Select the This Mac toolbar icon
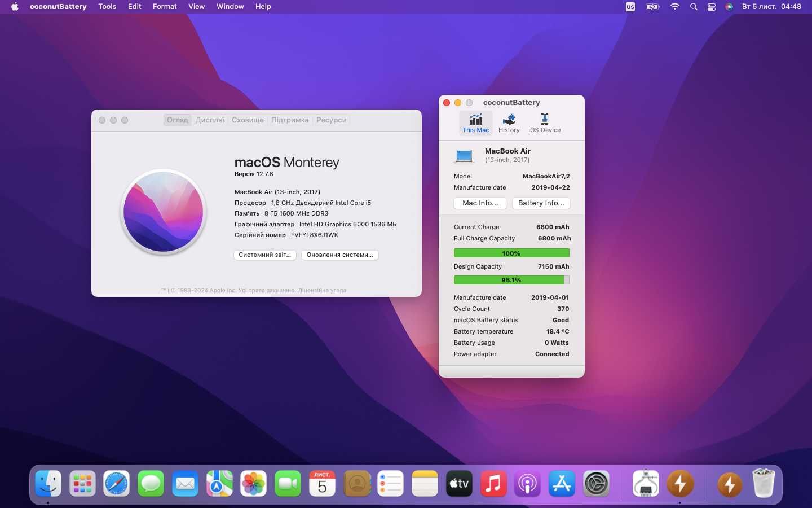 click(x=476, y=123)
